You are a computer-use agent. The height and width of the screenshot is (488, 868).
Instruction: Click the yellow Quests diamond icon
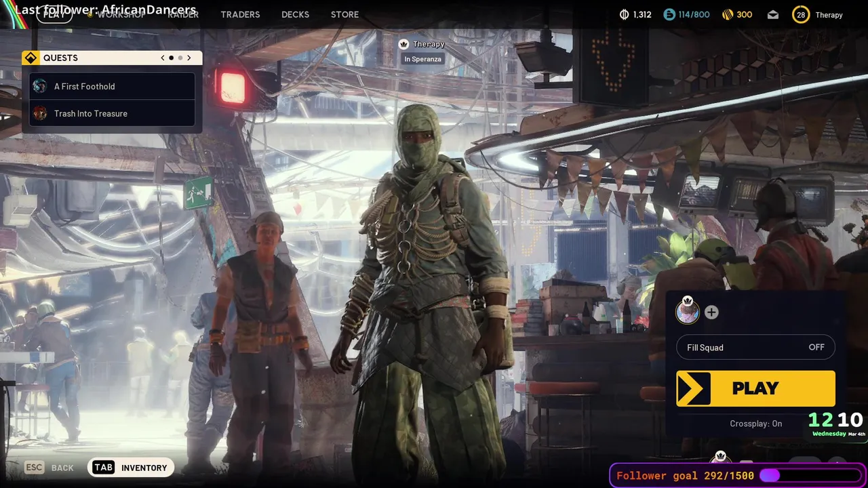point(31,58)
